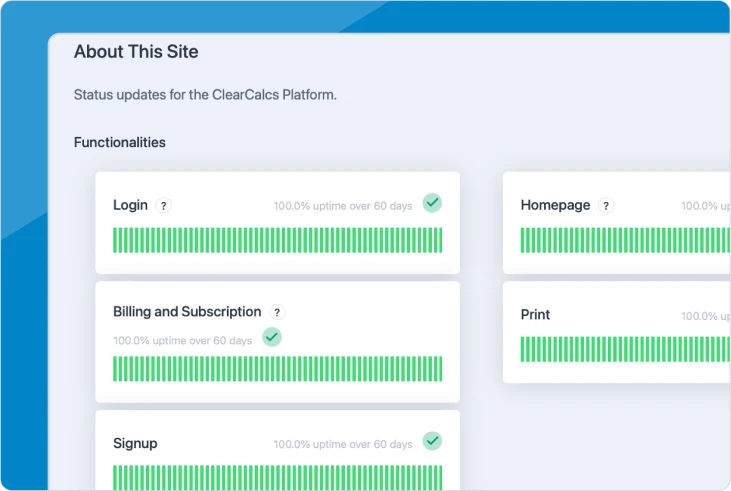Screen dimensions: 731x491
Task: Click the Homepage uptime bar chart
Action: click(x=625, y=240)
